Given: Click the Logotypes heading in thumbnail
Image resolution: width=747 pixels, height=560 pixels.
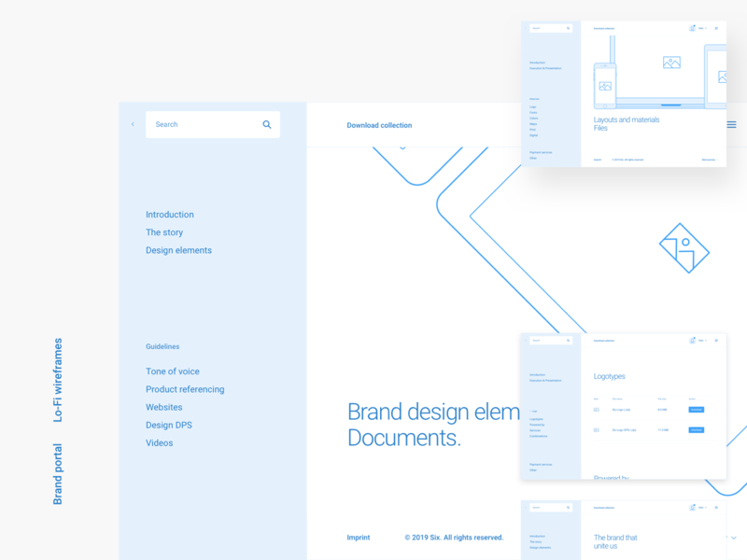Looking at the screenshot, I should coord(610,376).
